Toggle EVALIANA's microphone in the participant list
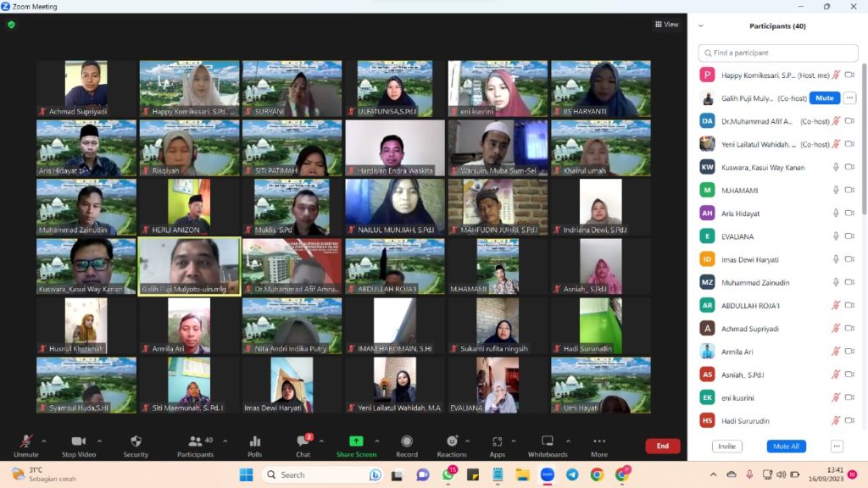Viewport: 868px width, 488px height. coord(836,236)
